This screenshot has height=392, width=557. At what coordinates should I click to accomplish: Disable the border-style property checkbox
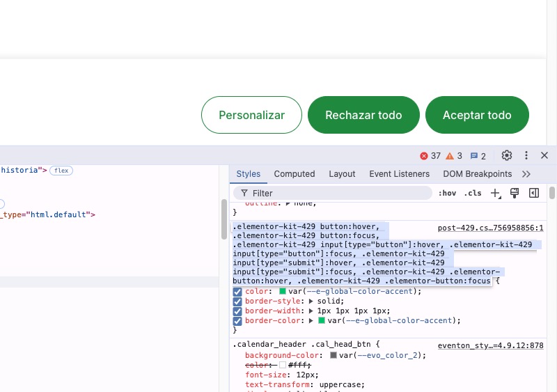click(237, 301)
